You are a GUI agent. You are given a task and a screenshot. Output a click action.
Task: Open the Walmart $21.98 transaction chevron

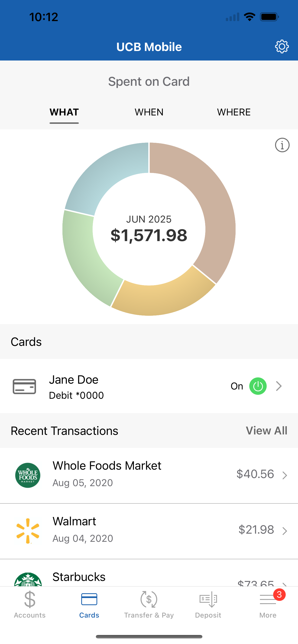(x=285, y=531)
